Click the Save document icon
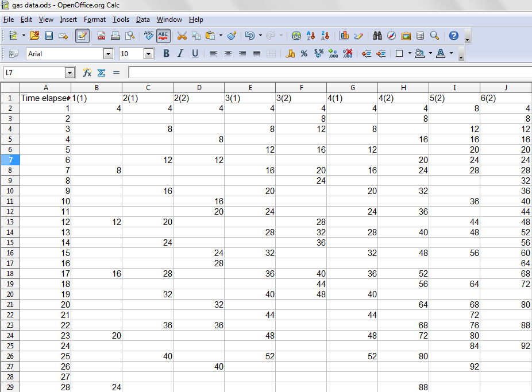The height and width of the screenshot is (392, 532). click(x=49, y=36)
